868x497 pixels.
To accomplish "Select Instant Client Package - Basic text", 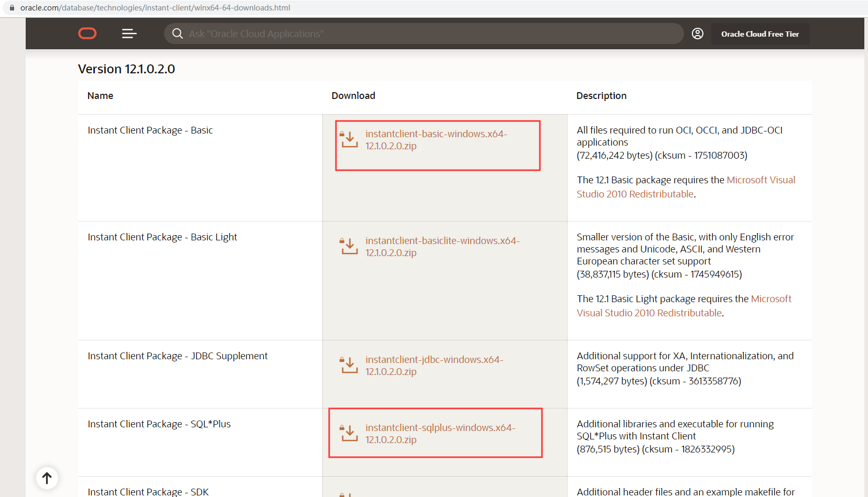I will tap(150, 130).
